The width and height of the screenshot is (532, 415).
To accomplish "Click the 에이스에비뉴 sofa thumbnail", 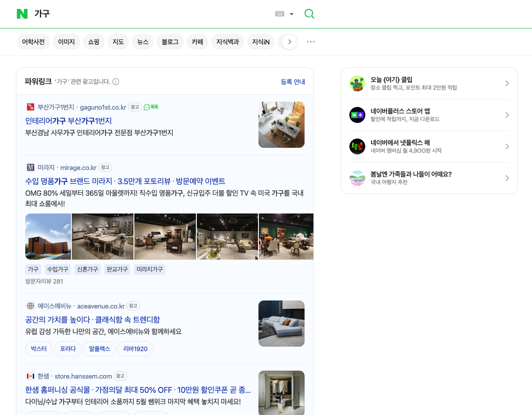I will point(282,324).
